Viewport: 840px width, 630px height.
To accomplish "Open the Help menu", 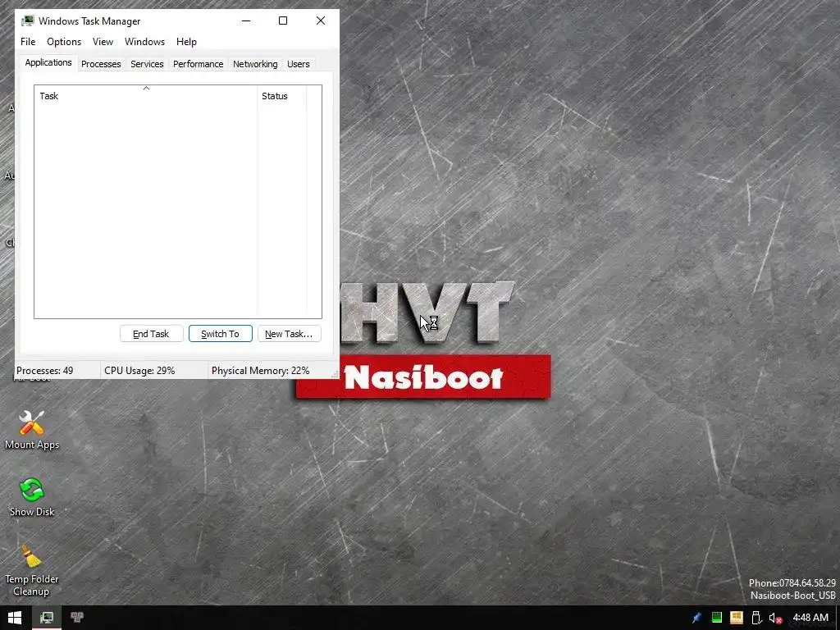I will pos(186,42).
